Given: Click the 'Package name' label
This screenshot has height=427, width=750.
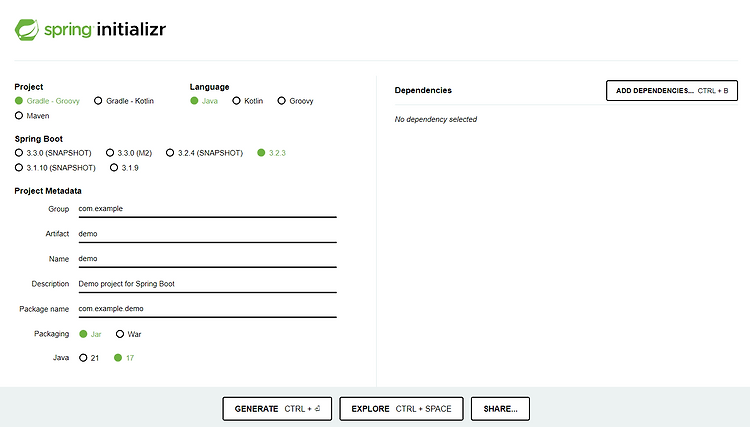Looking at the screenshot, I should [x=44, y=309].
